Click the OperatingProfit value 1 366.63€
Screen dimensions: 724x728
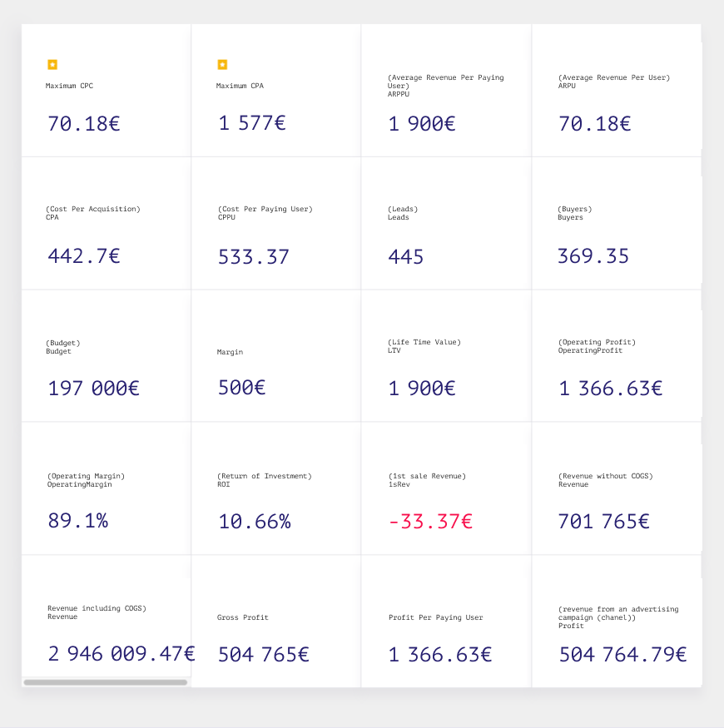tap(611, 389)
